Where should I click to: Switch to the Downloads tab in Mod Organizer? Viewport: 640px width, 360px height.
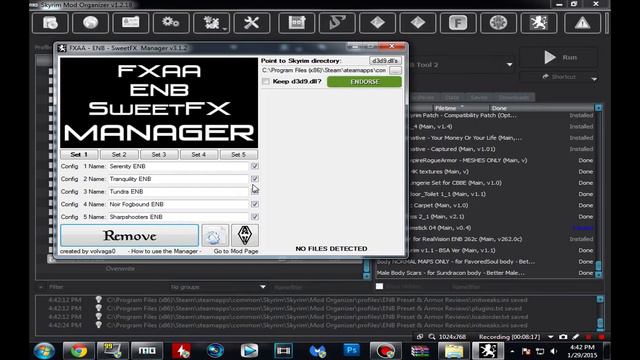[514, 97]
